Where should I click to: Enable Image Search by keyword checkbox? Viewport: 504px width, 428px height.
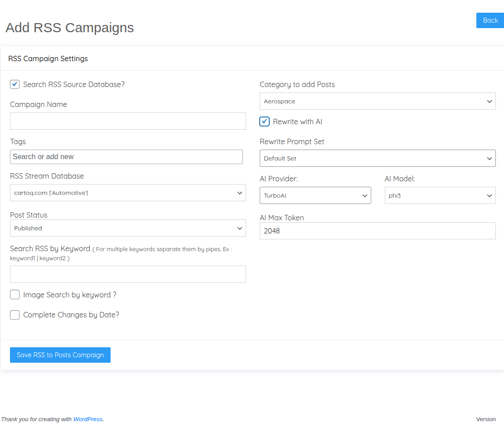[x=15, y=295]
